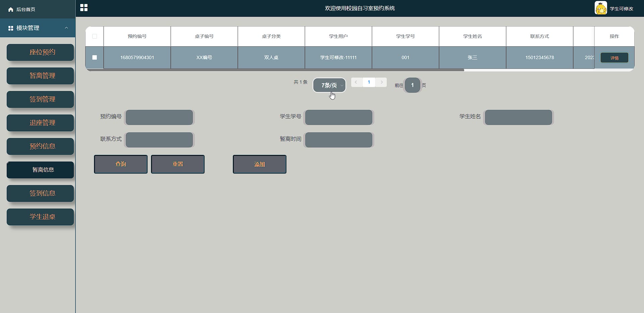Image resolution: width=644 pixels, height=313 pixels.
Task: Go to next page arrow
Action: click(x=381, y=82)
